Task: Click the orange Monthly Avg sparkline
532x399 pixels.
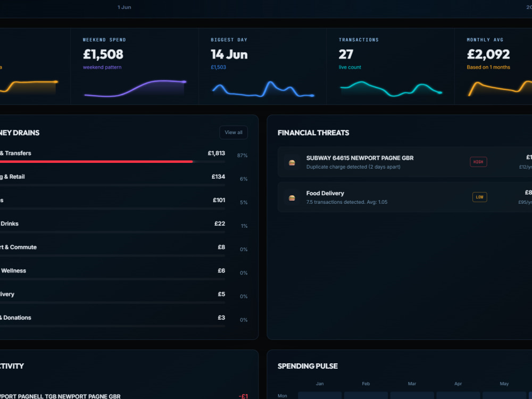Action: (x=500, y=88)
